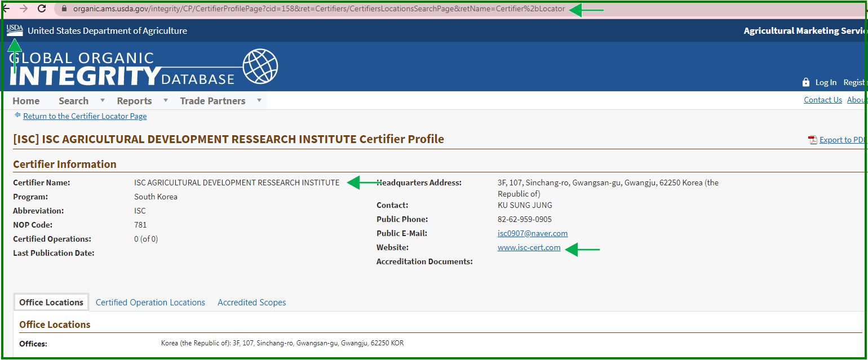
Task: Click the site lock icon in address bar
Action: click(x=64, y=9)
